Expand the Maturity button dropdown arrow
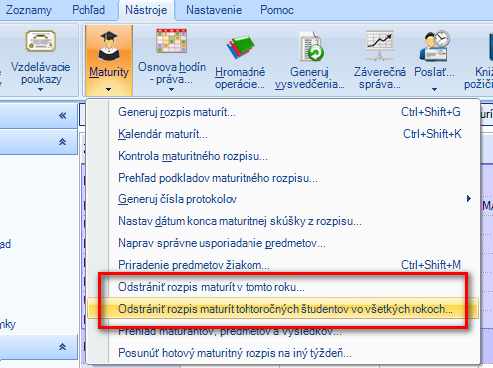 coord(109,89)
